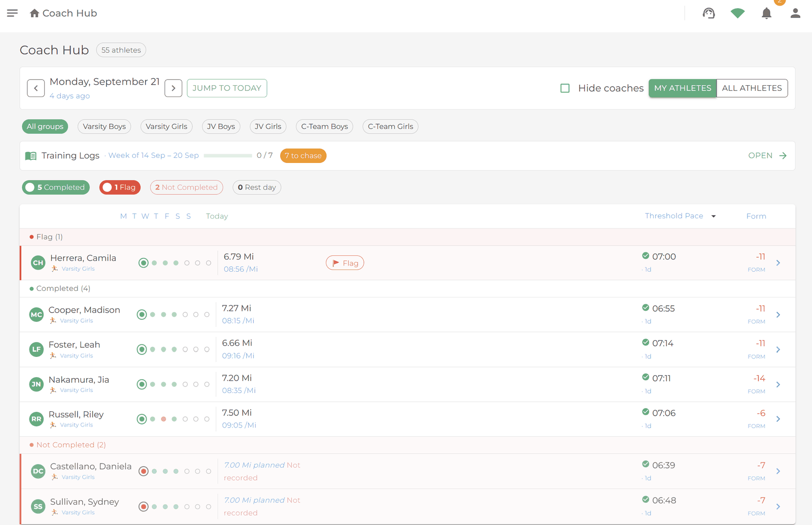Toggle the 5 Completed filter
The height and width of the screenshot is (525, 812).
click(56, 187)
